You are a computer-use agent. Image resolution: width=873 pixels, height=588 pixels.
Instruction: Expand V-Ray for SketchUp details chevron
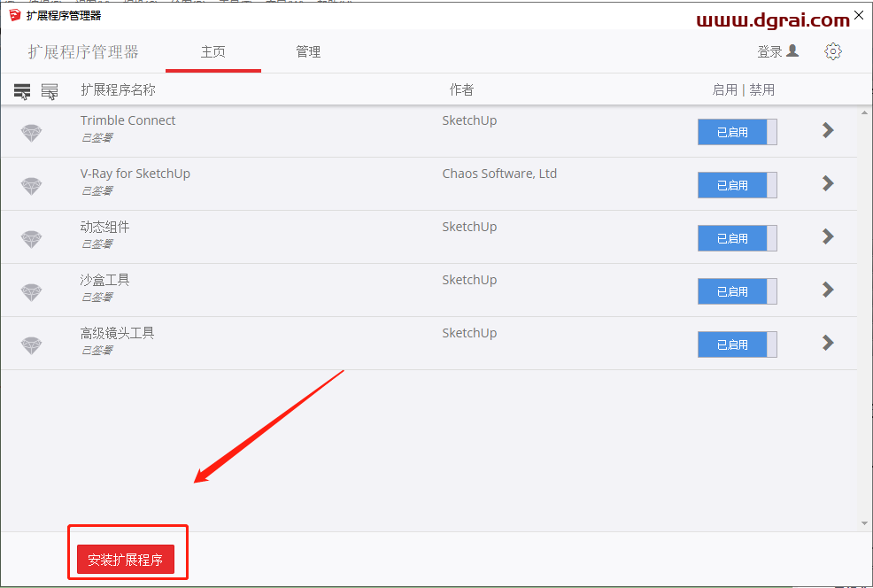point(828,183)
